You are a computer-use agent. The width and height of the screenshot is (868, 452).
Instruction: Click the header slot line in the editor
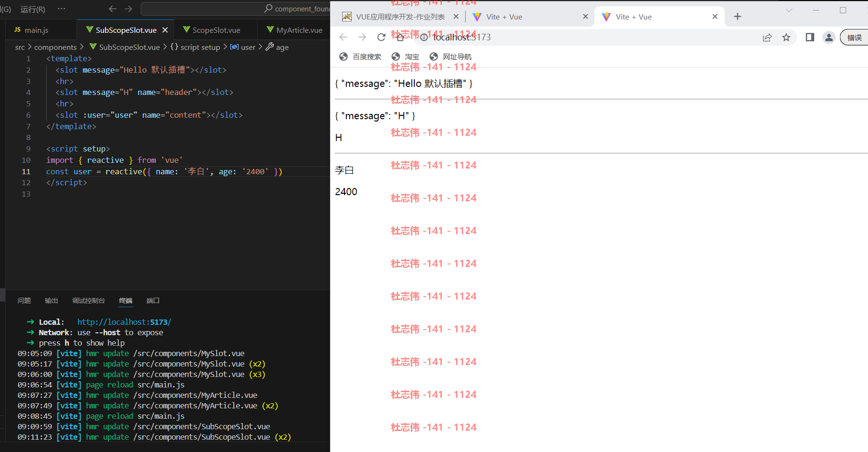click(144, 92)
